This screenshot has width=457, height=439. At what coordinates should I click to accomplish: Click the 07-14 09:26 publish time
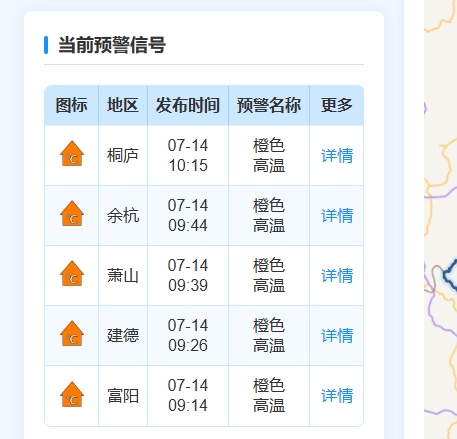(x=188, y=336)
